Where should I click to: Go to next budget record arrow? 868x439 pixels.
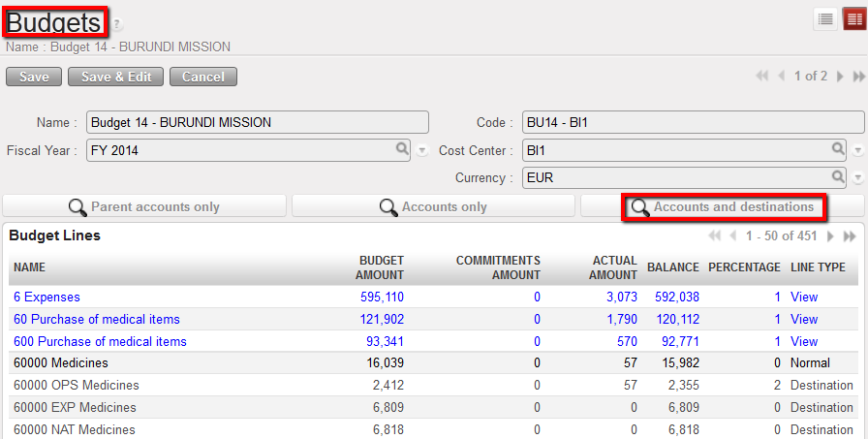(840, 77)
